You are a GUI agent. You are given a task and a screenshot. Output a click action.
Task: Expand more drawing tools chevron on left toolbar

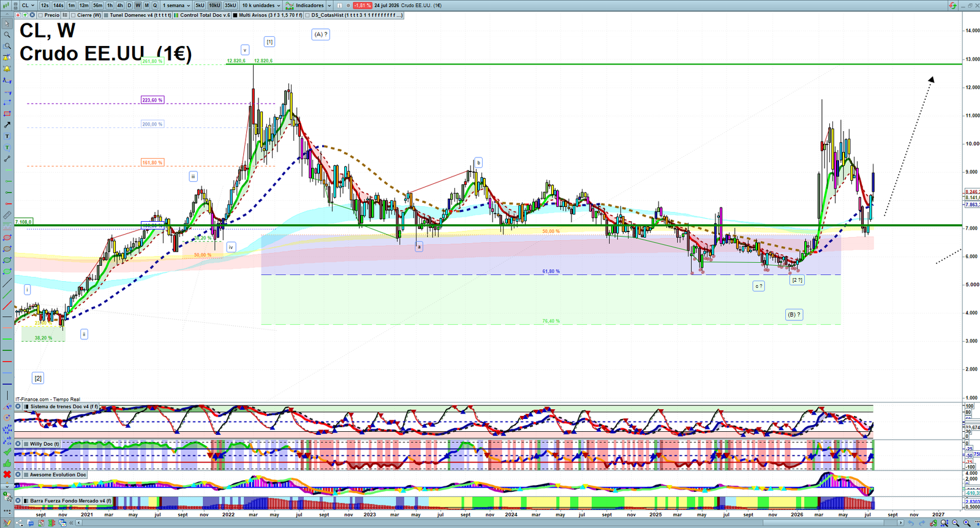(x=7, y=486)
